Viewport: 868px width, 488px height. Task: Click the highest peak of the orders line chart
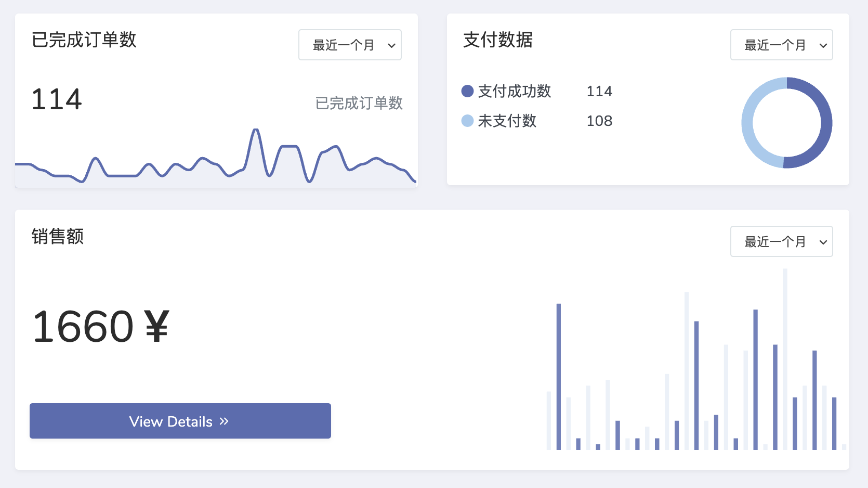(x=255, y=130)
